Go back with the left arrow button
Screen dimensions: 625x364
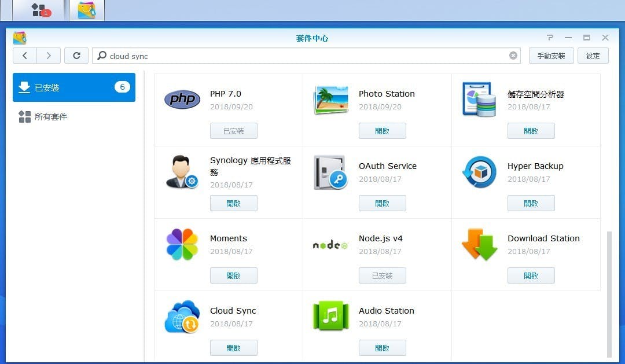25,56
